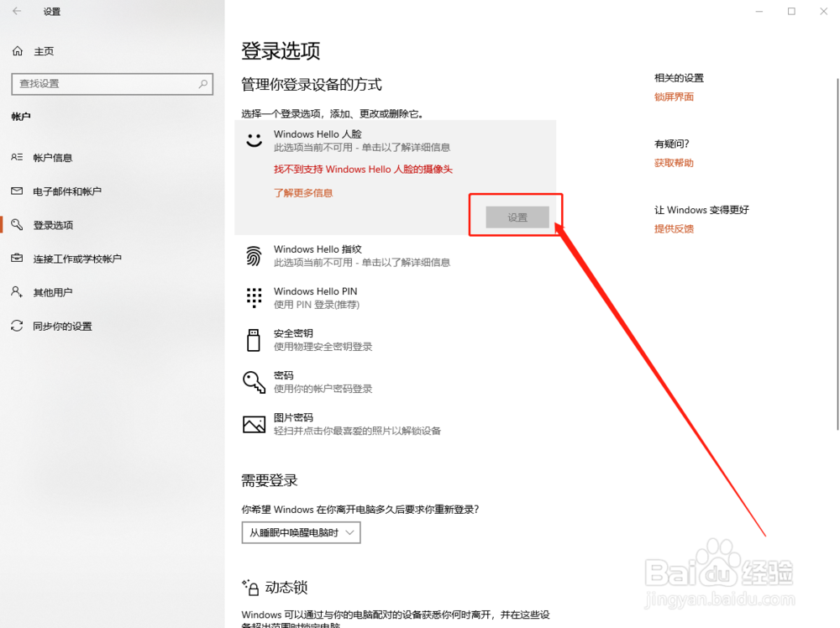Click the 管理你登录设备的方式 heading
Viewport: 840px width, 628px height.
(312, 85)
